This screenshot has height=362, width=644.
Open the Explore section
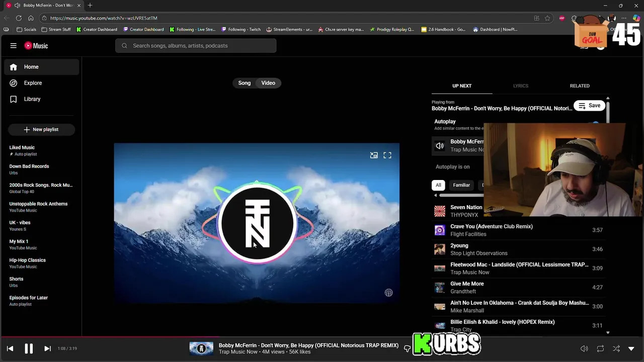coord(42,83)
